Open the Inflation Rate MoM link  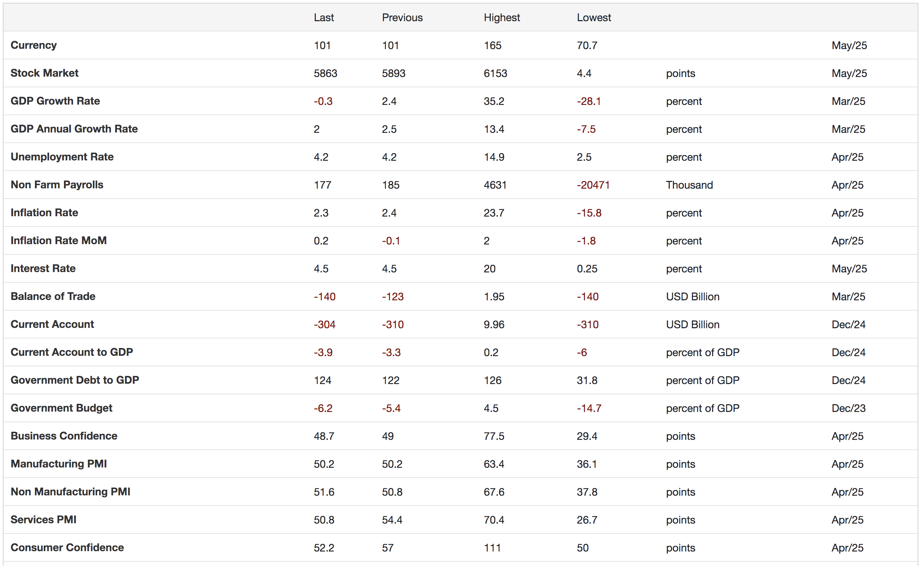[59, 241]
